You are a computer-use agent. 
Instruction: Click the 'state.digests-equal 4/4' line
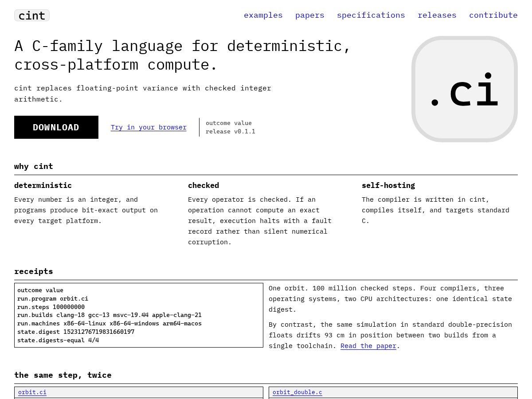[58, 340]
